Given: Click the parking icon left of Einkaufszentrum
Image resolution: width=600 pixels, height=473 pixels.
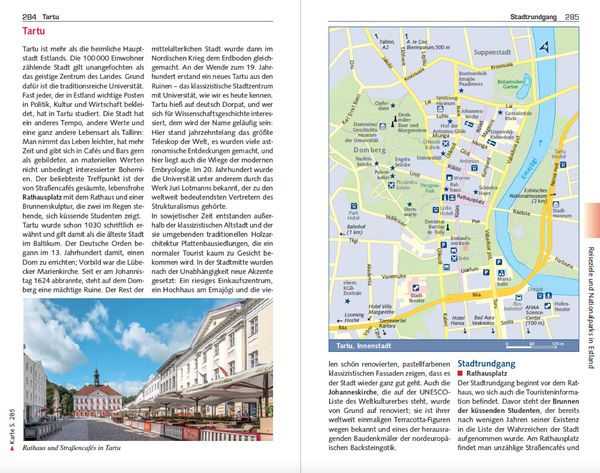Looking at the screenshot, I should (443, 245).
